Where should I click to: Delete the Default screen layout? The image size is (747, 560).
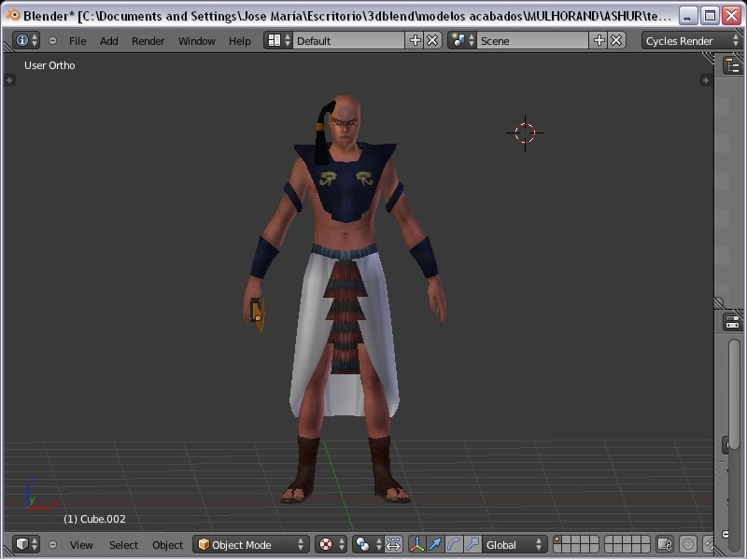pos(432,40)
